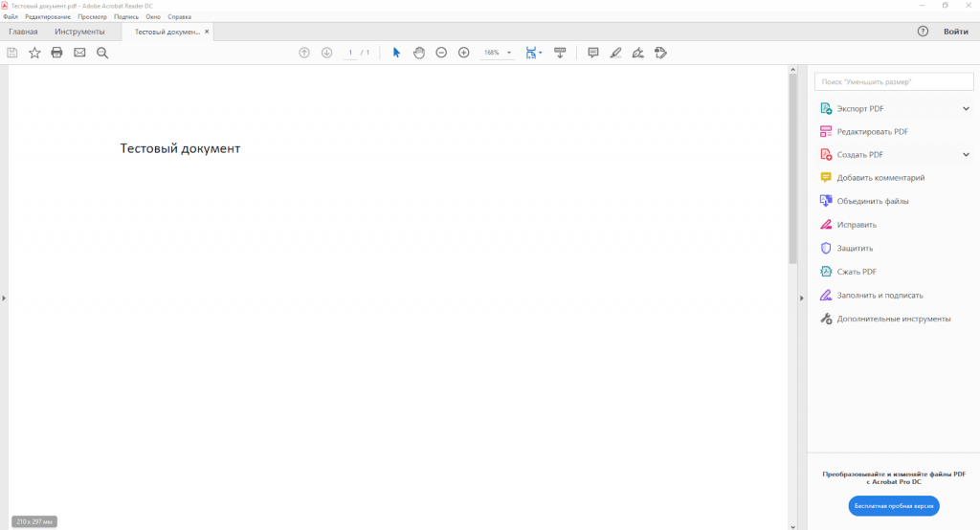Zoom in with plus circle icon
Image resolution: width=980 pixels, height=530 pixels.
pos(464,53)
